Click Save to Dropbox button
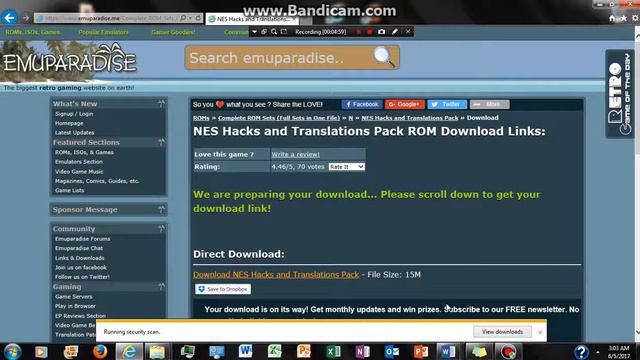The image size is (640, 360). pyautogui.click(x=223, y=289)
